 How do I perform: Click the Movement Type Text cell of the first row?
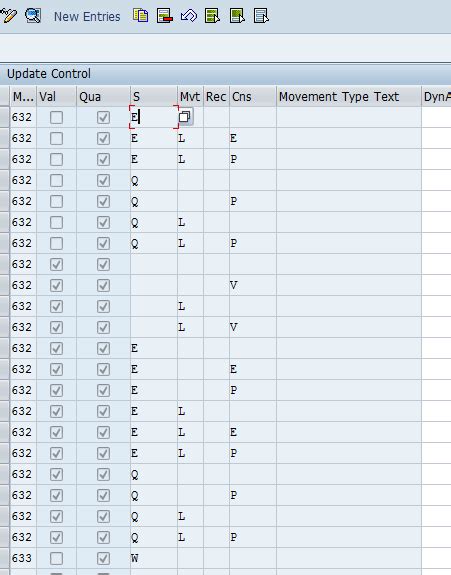(x=349, y=117)
